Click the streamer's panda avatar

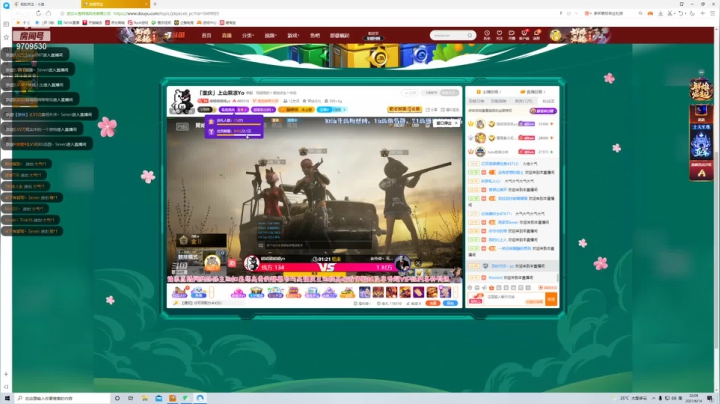pos(182,101)
